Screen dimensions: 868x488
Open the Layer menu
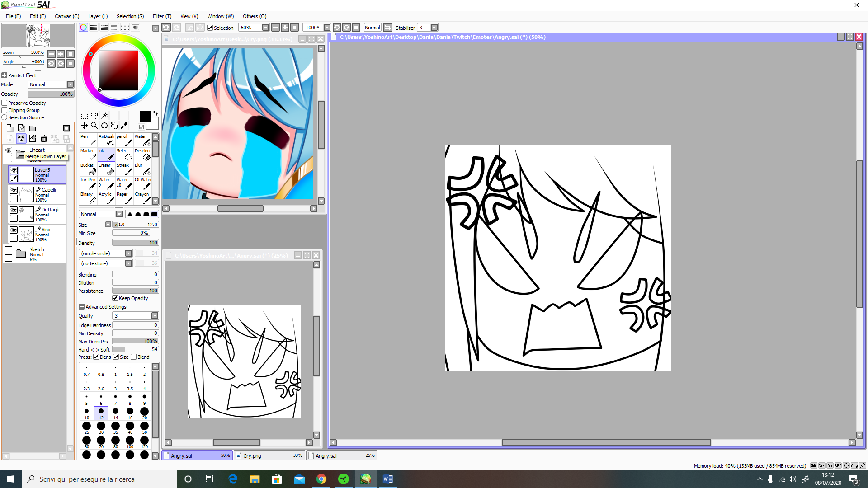point(98,16)
